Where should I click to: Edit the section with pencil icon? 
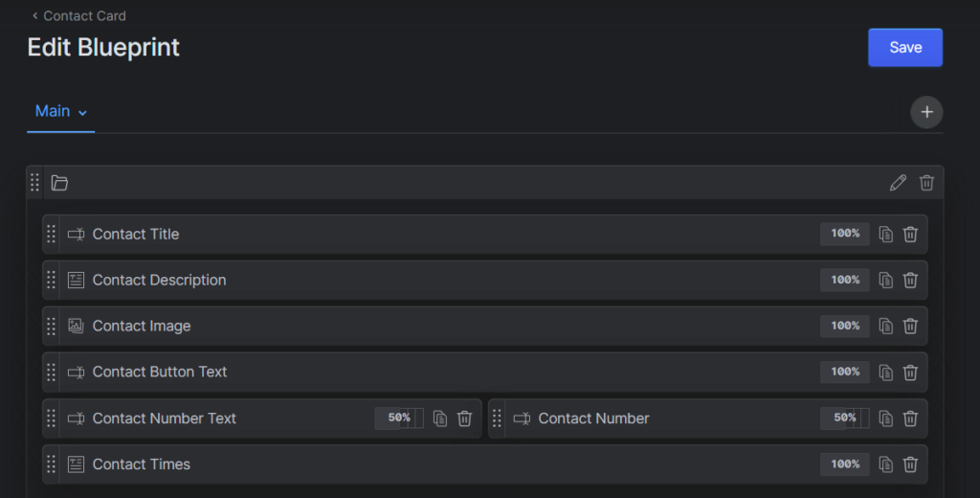tap(898, 183)
